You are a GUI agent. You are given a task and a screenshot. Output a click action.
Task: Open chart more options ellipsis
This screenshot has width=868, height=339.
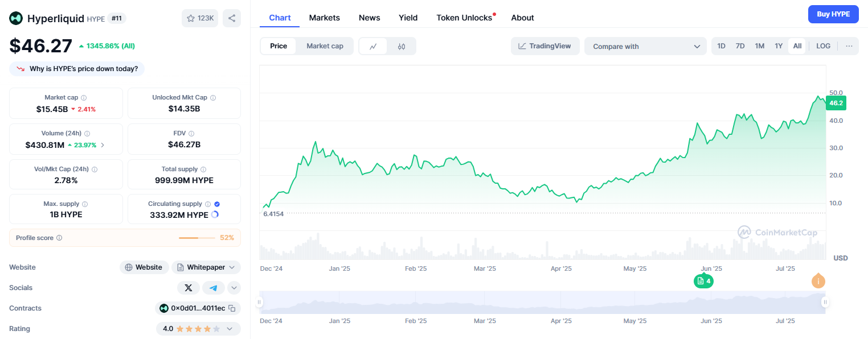point(849,46)
